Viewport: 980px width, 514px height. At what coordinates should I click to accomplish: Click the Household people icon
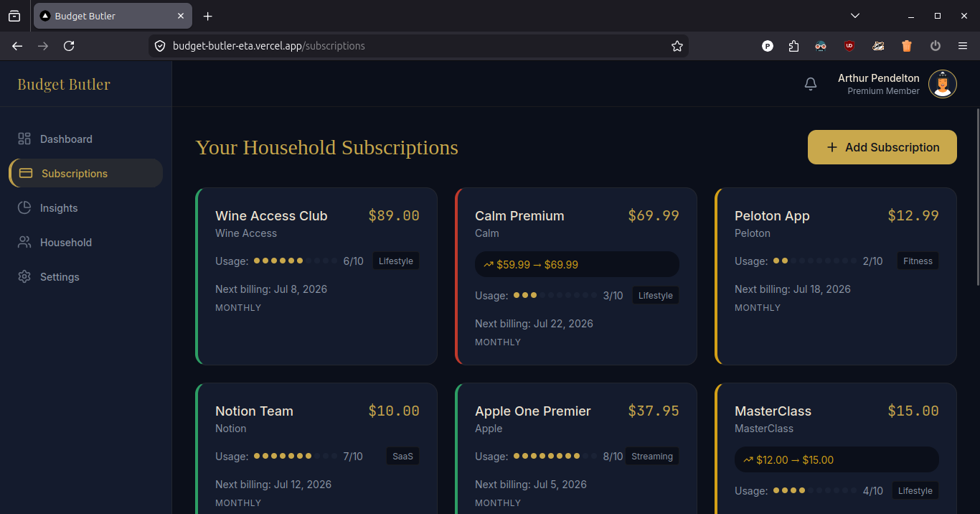click(24, 242)
